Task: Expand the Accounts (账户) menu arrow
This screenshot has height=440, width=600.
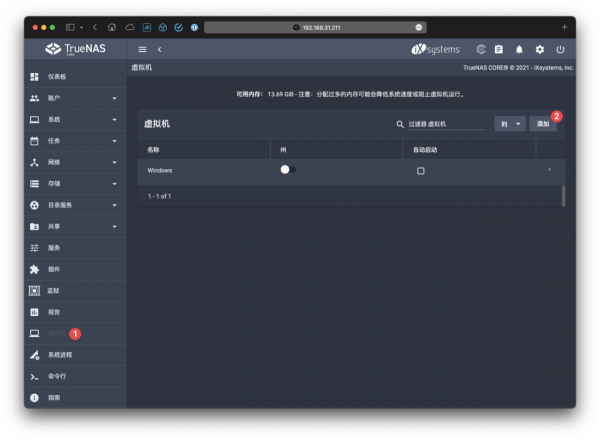Action: pos(114,98)
